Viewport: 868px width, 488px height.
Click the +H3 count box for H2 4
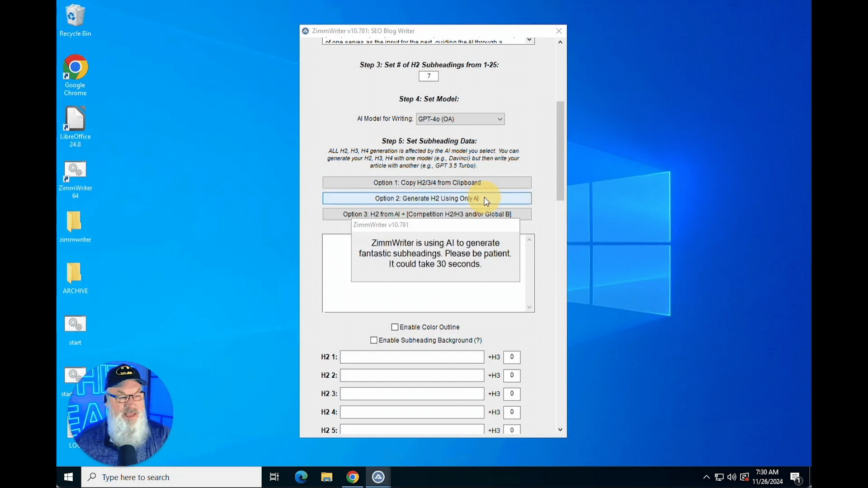(x=512, y=412)
